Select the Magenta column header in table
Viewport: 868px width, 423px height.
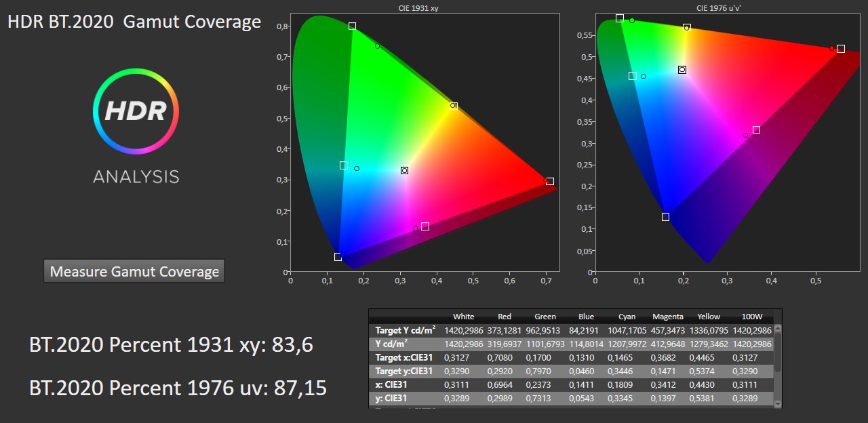[x=667, y=317]
